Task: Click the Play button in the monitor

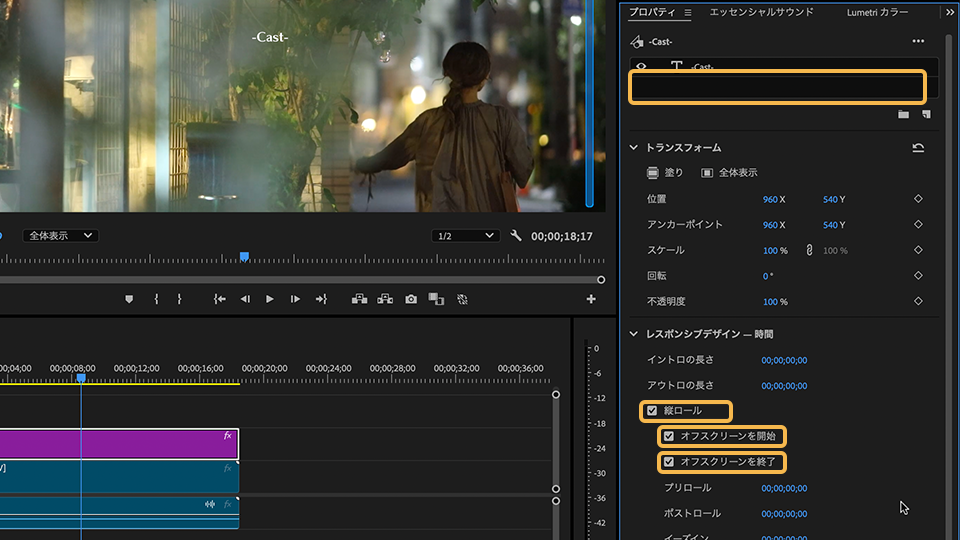Action: pos(269,299)
